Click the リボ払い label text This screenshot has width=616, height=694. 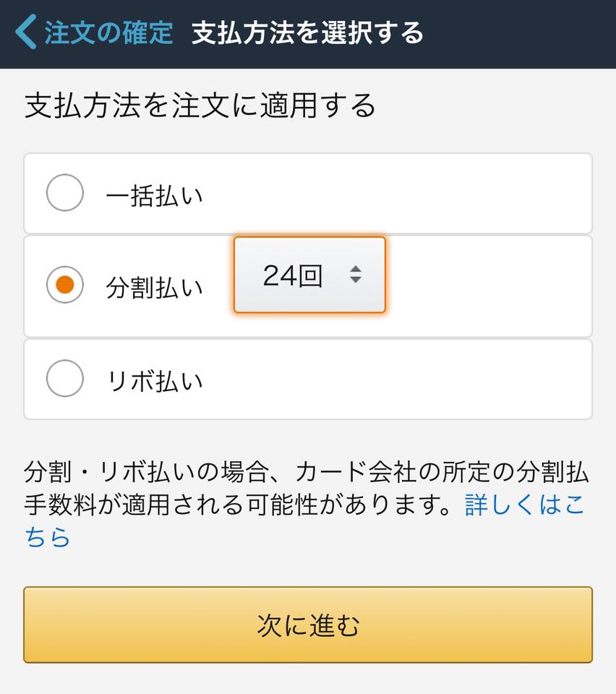[155, 381]
